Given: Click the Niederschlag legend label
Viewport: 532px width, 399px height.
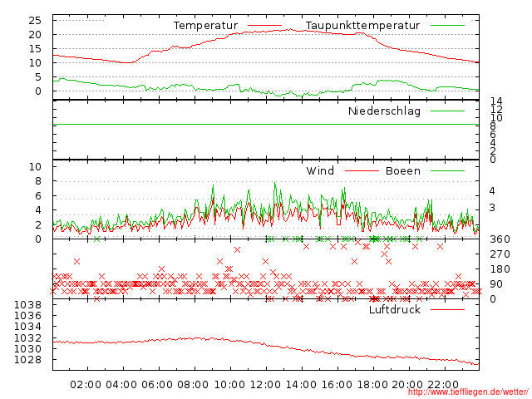Looking at the screenshot, I should coord(384,111).
